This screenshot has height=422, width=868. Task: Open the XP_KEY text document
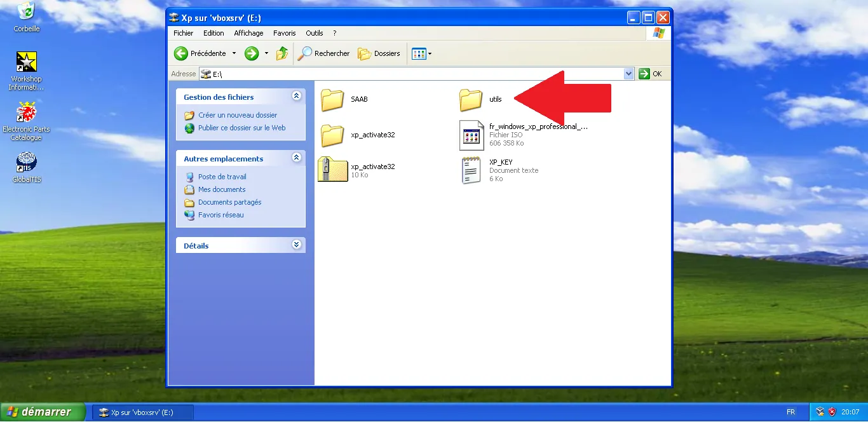[471, 169]
